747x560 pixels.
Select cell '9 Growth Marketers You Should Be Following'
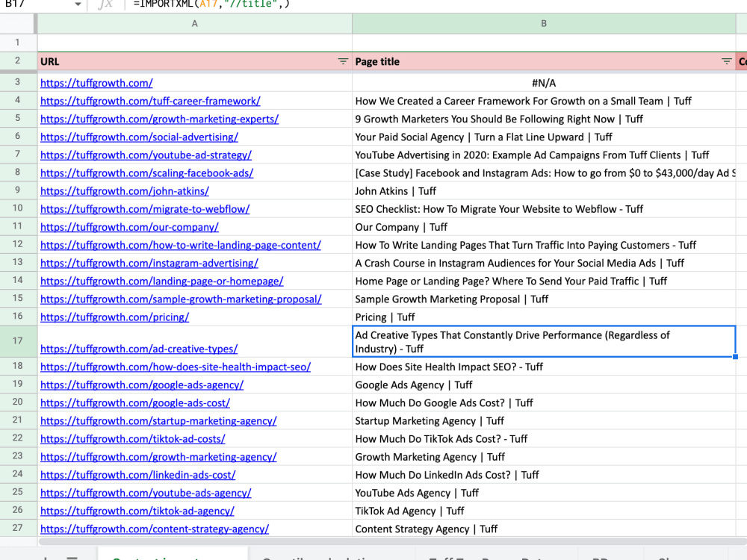point(544,119)
